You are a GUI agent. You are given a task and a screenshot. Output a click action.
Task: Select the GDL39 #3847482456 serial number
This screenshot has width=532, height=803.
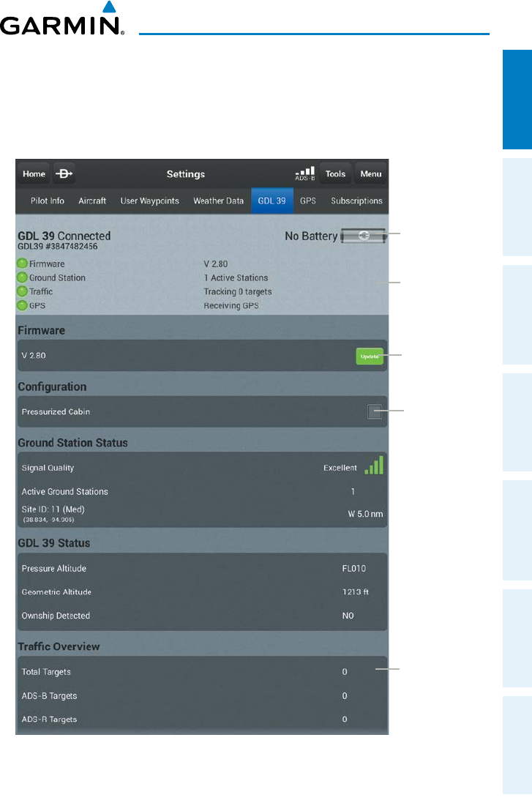tap(57, 247)
